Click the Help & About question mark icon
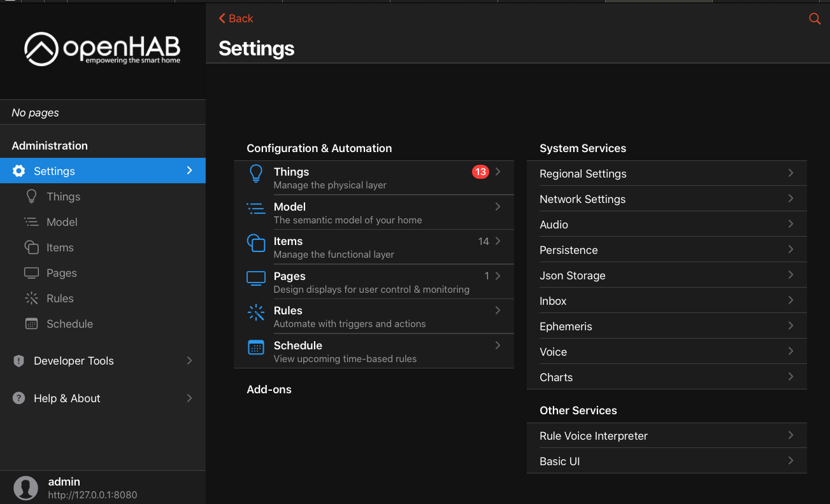 pyautogui.click(x=18, y=398)
